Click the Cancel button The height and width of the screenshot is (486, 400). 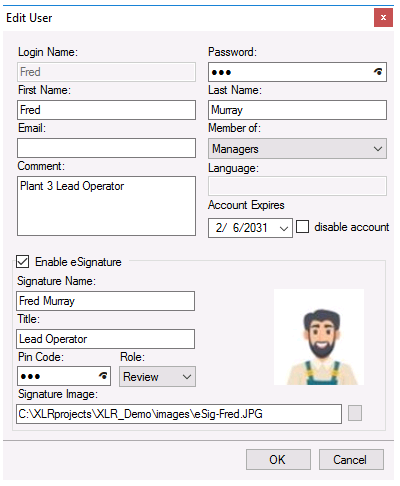(351, 459)
